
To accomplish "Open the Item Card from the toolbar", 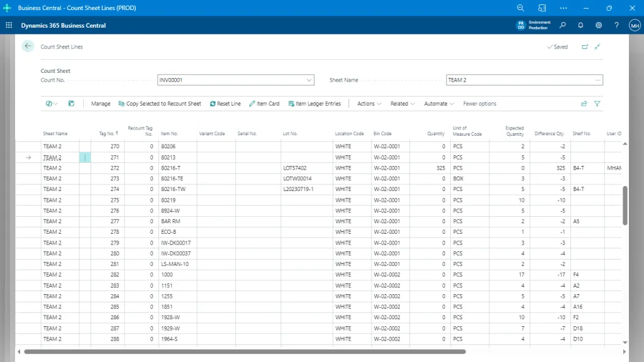I will click(264, 103).
